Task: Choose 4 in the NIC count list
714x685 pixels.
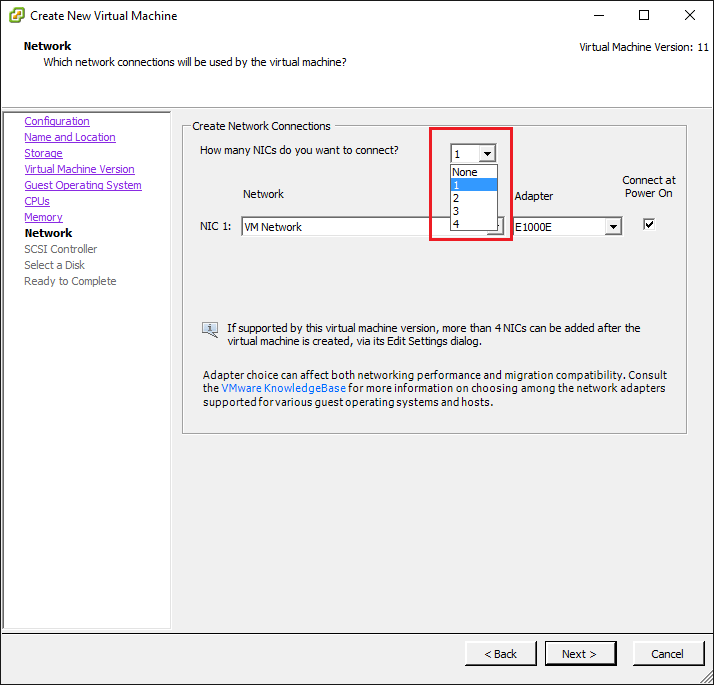Action: coord(473,224)
